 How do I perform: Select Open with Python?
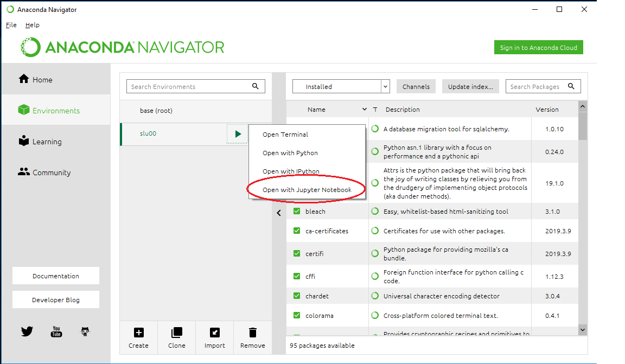point(307,152)
